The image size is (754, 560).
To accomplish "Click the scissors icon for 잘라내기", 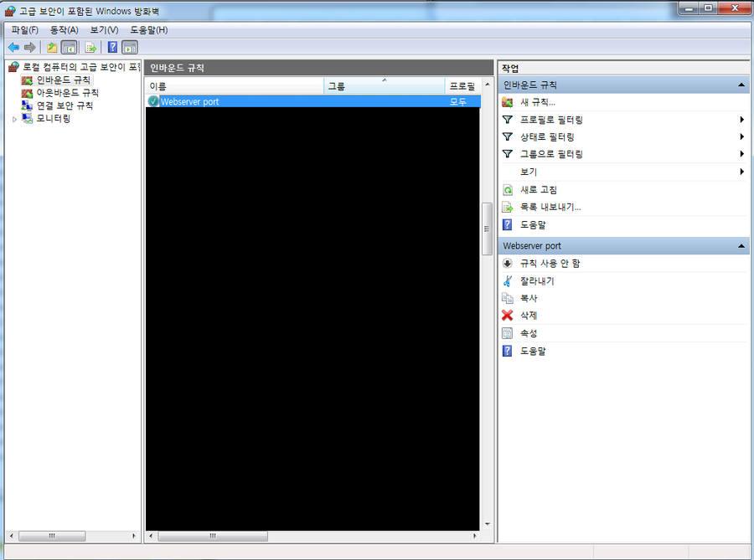I will 508,280.
